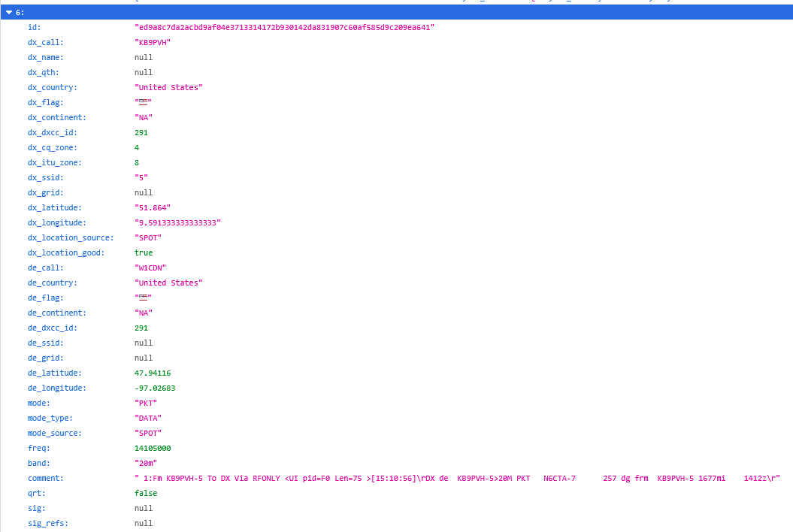The image size is (793, 532).
Task: Select the sig_refs key label
Action: click(47, 524)
